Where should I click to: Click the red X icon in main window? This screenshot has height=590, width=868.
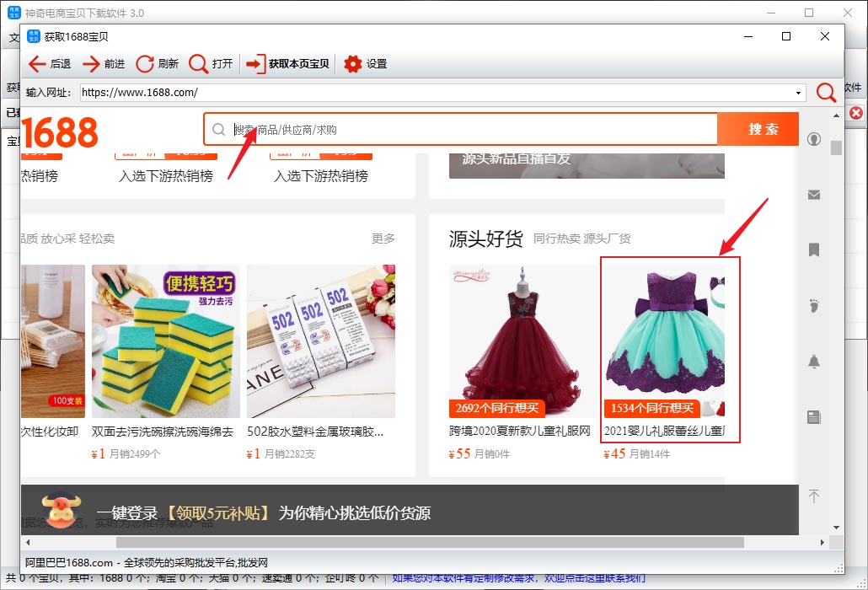coord(856,113)
